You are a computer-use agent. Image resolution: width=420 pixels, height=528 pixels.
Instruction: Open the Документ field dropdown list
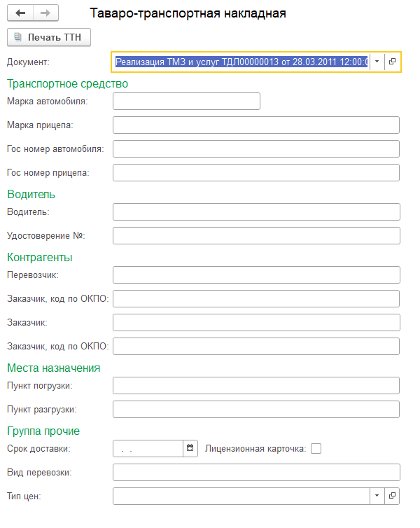point(377,62)
